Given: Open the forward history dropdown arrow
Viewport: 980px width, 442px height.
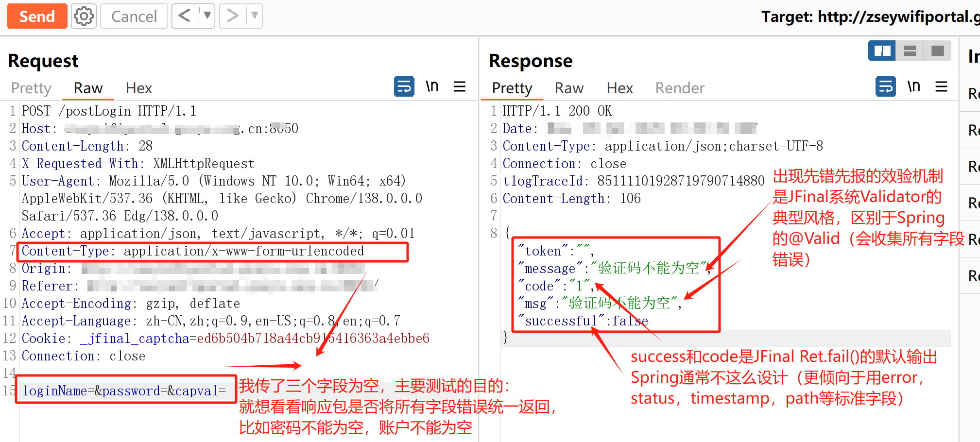Looking at the screenshot, I should [255, 16].
